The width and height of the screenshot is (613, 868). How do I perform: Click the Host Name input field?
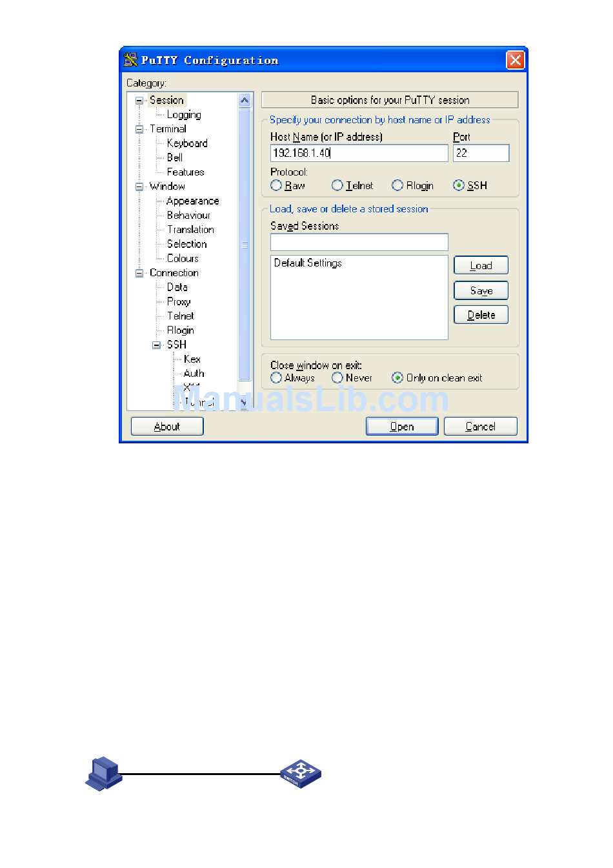coord(359,153)
